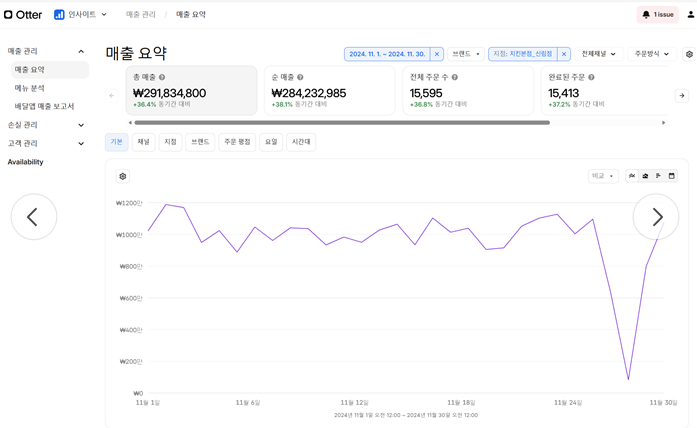Screen dimensions: 697x428
Task: Switch to the 시간대 tab
Action: click(x=301, y=142)
